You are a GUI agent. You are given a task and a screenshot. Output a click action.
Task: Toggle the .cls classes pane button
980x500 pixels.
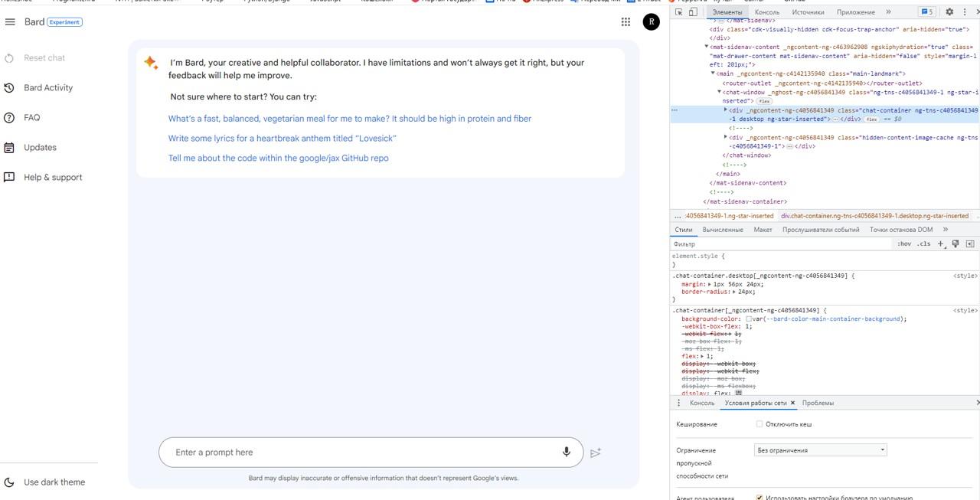(x=923, y=243)
